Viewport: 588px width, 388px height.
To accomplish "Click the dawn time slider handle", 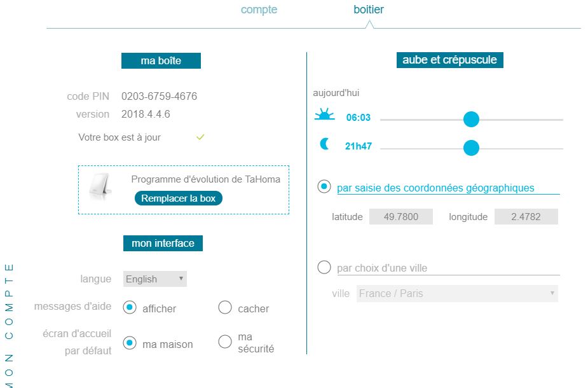I will point(471,119).
